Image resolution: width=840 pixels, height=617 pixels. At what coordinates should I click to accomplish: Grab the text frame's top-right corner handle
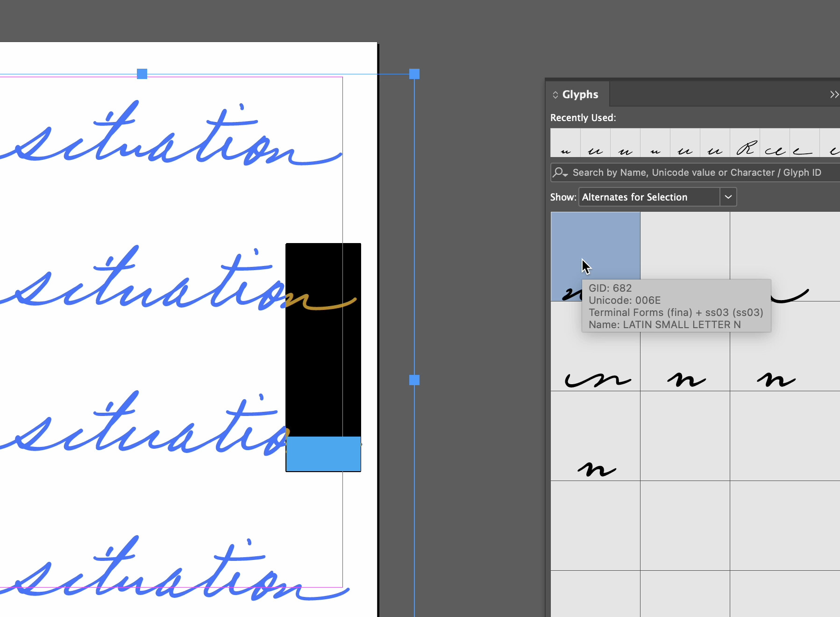coord(414,74)
